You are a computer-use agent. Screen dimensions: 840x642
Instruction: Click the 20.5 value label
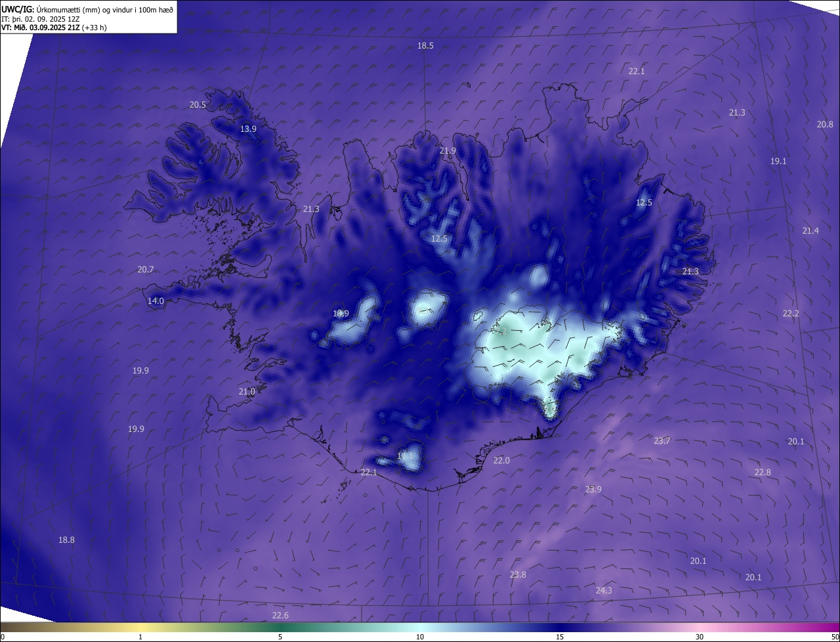tap(198, 104)
